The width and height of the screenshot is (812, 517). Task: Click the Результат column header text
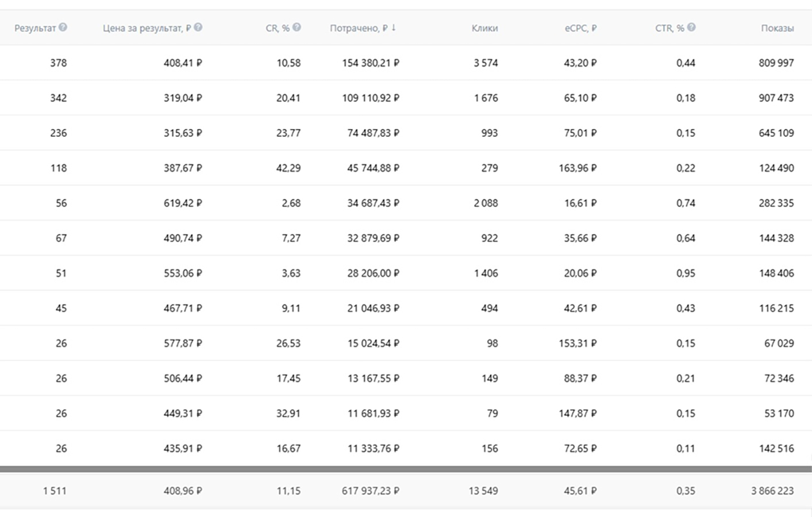(x=35, y=28)
